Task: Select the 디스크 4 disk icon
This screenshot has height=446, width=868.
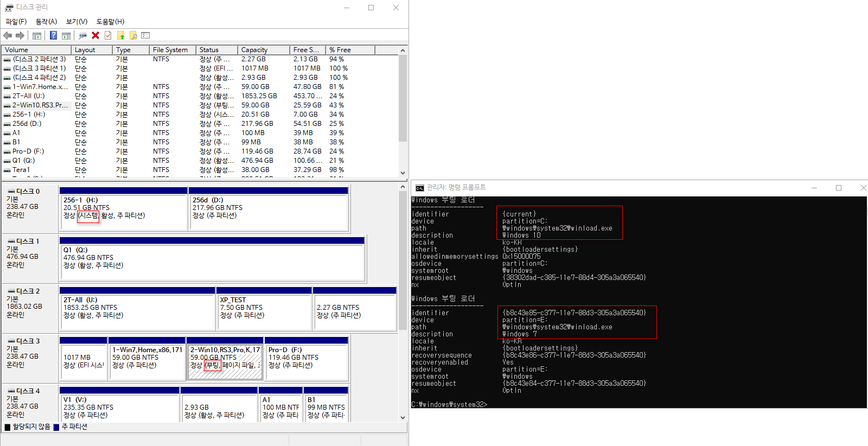Action: 11,391
